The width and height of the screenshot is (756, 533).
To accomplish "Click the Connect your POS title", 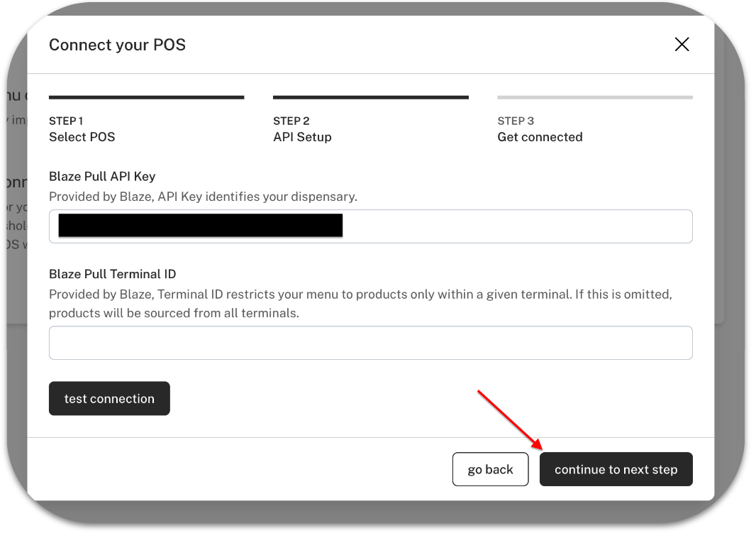I will click(x=117, y=45).
